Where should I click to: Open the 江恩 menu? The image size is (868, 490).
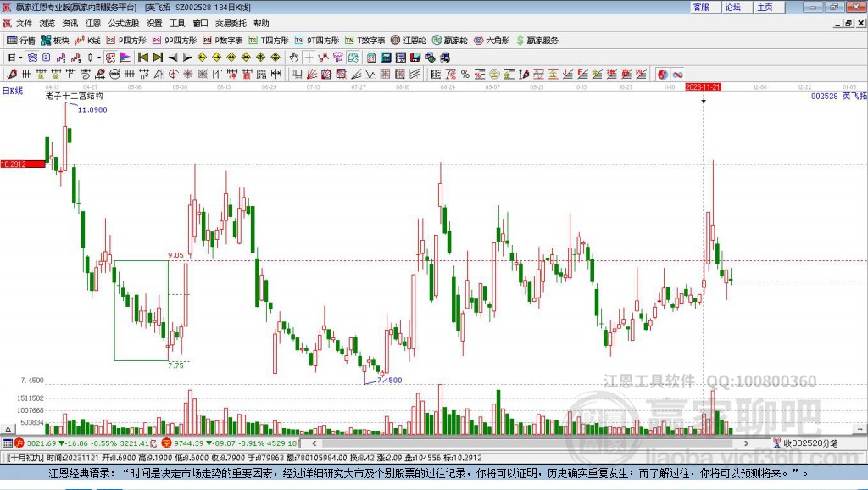click(93, 23)
